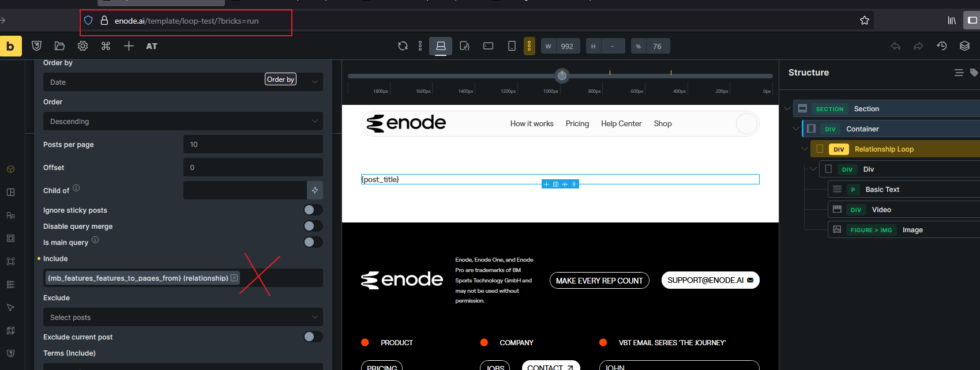Click the circular reload arrows icon in the toolbar
This screenshot has width=980, height=370.
pyautogui.click(x=403, y=46)
